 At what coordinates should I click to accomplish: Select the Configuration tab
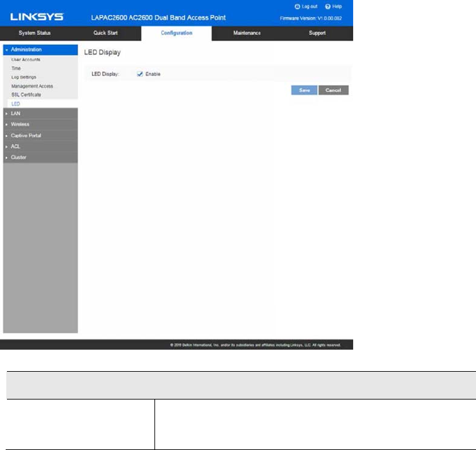pyautogui.click(x=177, y=33)
